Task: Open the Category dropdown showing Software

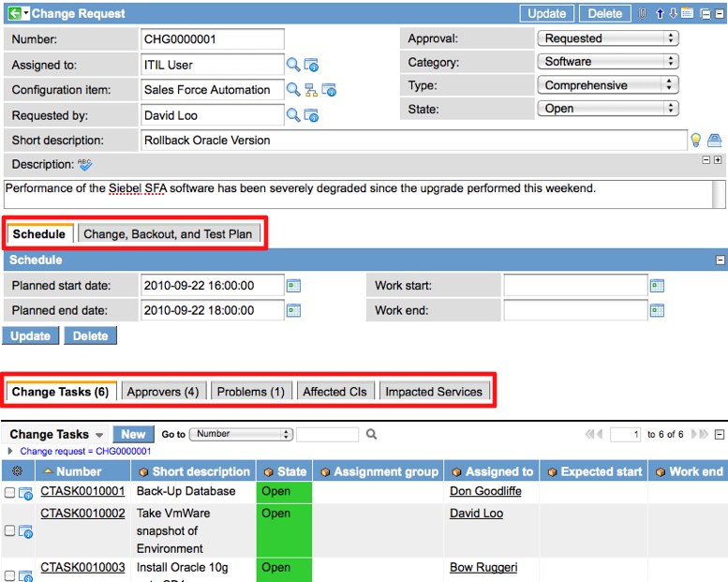Action: [x=606, y=62]
